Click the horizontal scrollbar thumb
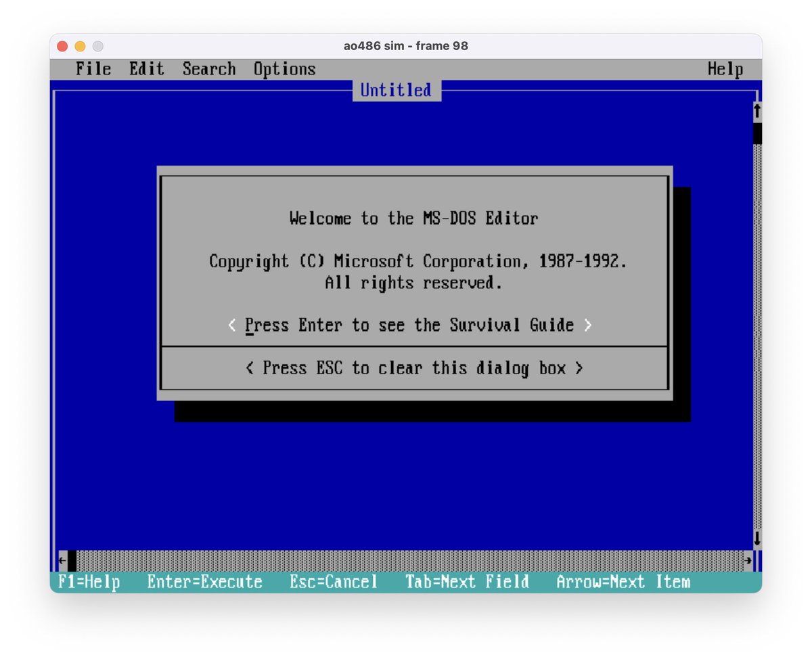Screen dimensions: 812x659 (72, 560)
